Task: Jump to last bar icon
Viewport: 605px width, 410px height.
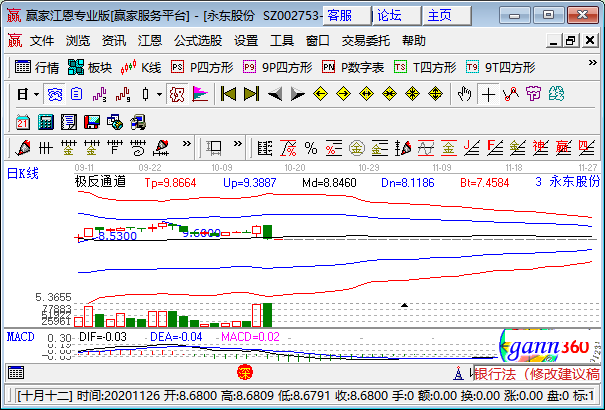Action: click(252, 94)
